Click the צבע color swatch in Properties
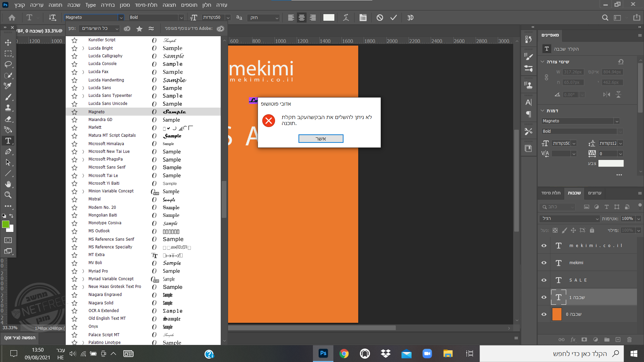This screenshot has height=362, width=644. pyautogui.click(x=611, y=164)
